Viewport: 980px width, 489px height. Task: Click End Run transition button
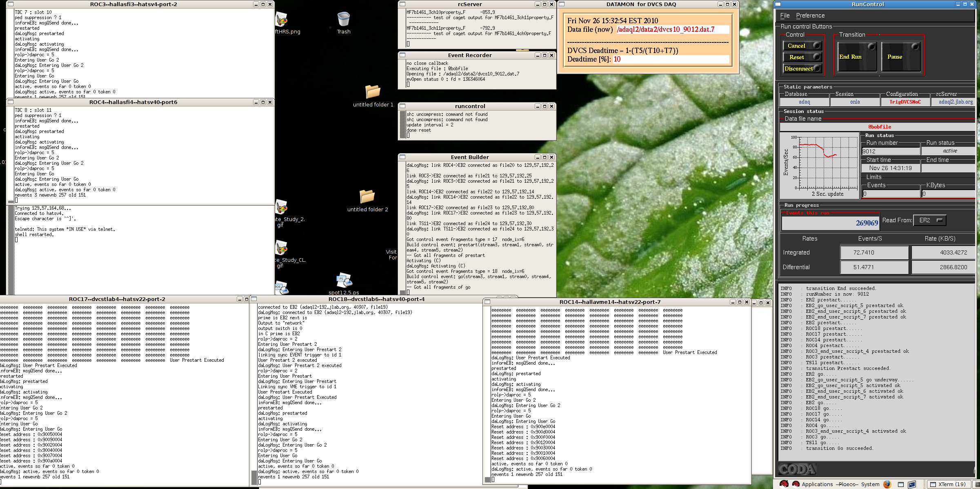[857, 57]
